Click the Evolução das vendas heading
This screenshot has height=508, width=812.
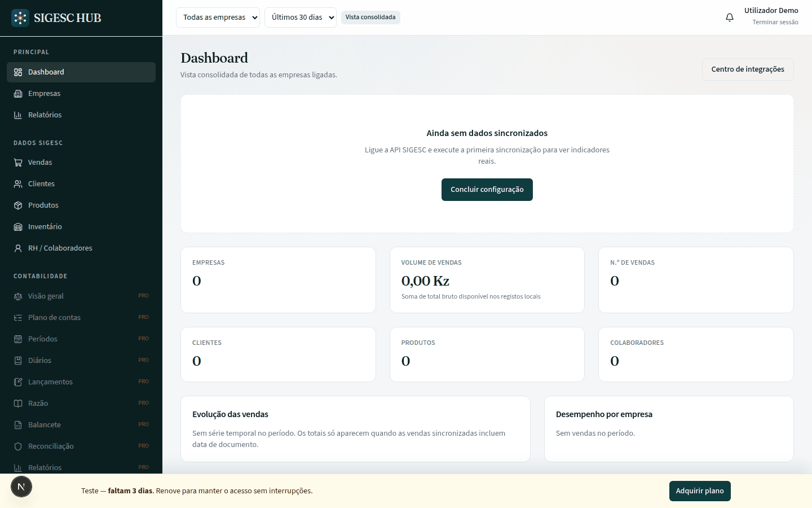pyautogui.click(x=230, y=414)
